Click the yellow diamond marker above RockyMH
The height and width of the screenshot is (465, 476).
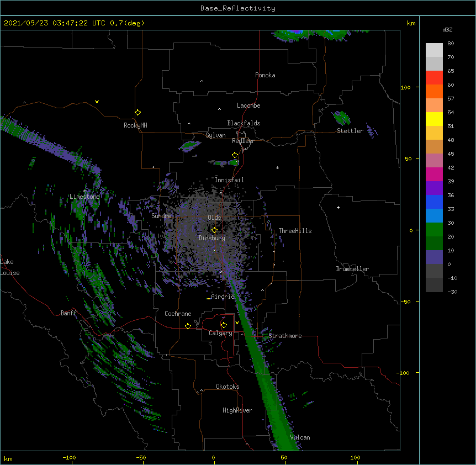pos(138,113)
